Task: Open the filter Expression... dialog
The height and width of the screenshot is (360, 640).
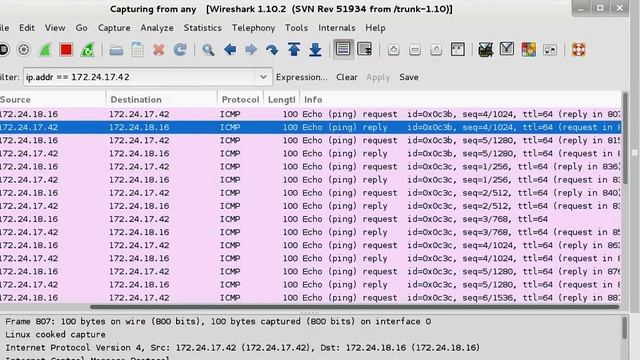Action: click(x=302, y=77)
